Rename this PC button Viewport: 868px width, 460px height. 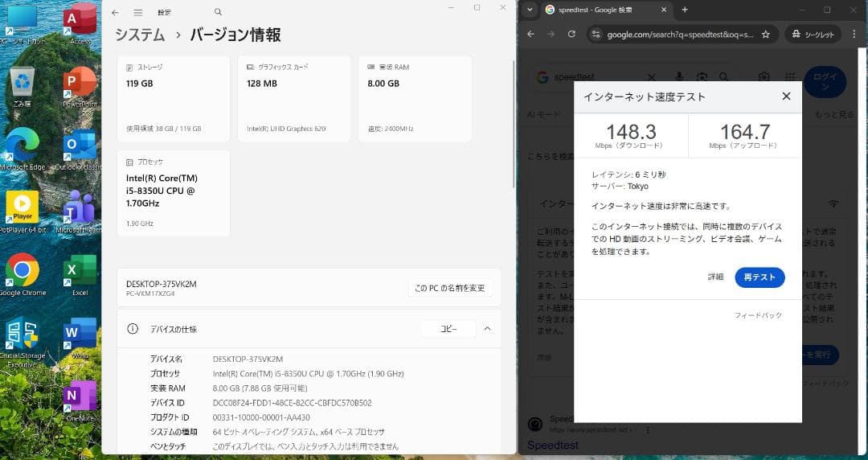(450, 288)
